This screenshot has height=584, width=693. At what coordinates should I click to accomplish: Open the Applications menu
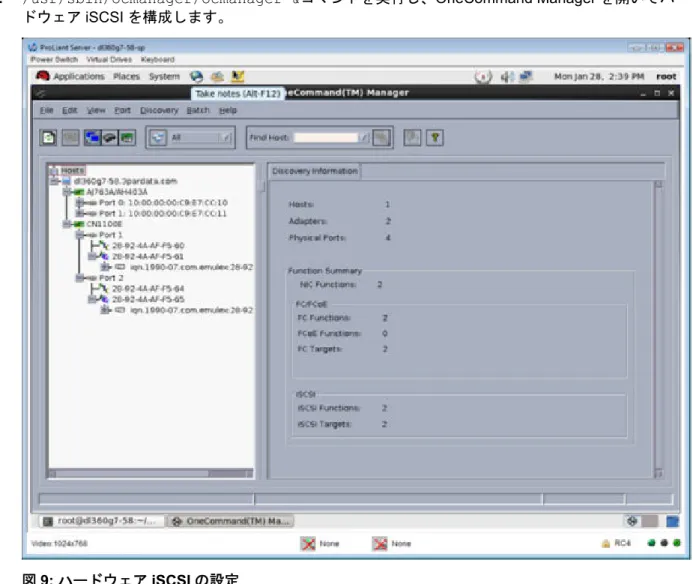(x=79, y=76)
